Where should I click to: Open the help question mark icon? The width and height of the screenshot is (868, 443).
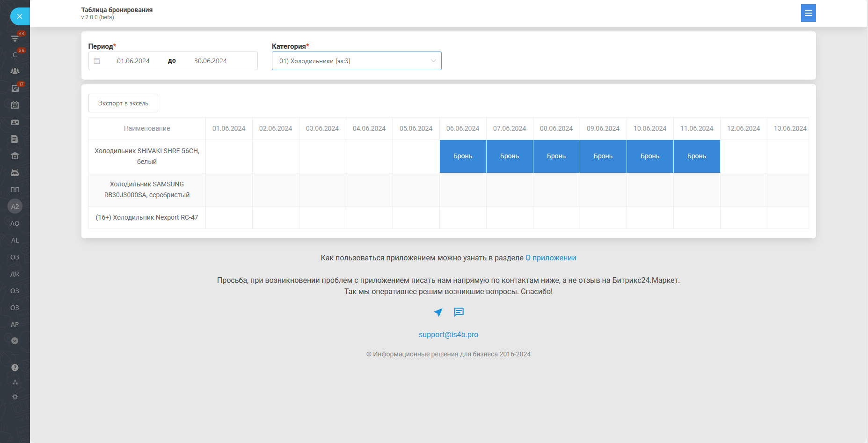click(15, 368)
